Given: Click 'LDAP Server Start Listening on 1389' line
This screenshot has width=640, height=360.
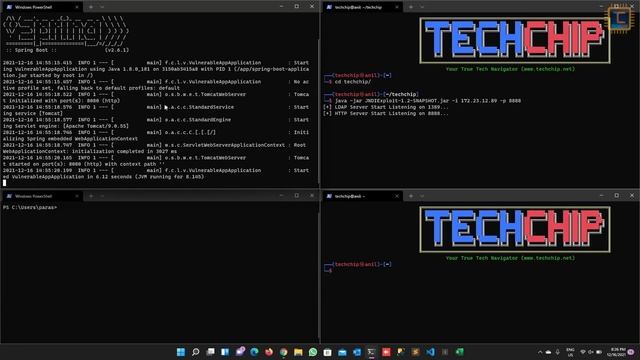Looking at the screenshot, I should pos(386,107).
